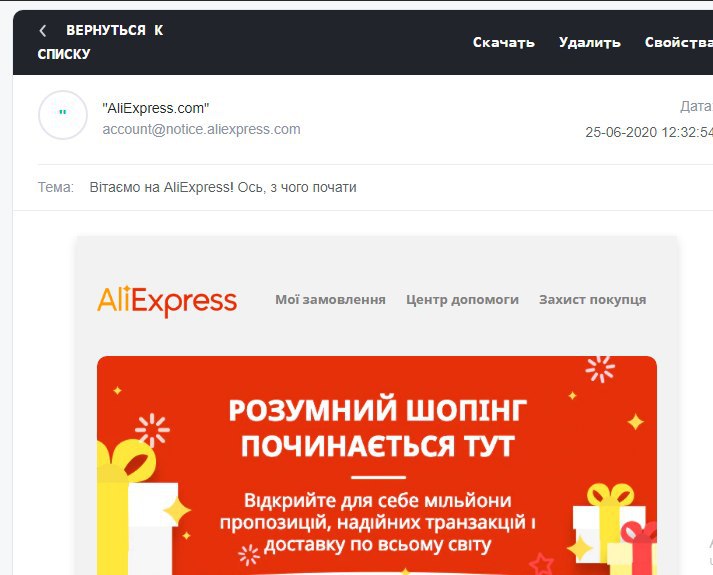Screen dimensions: 713x575
Task: Click Скачать to download the email
Action: [503, 42]
